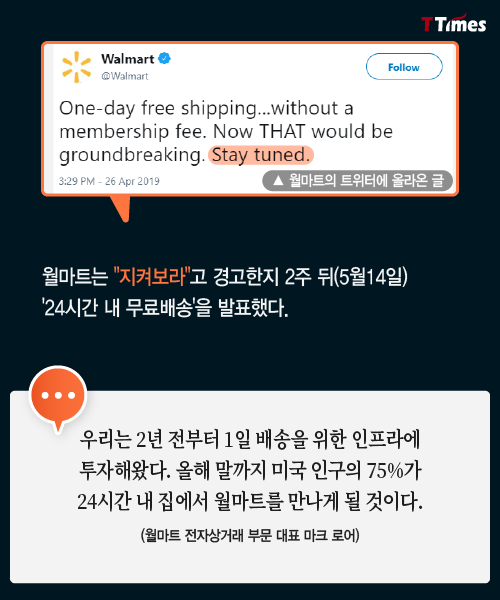
Task: Click the orange "지켜보라" quoted text
Action: [152, 276]
